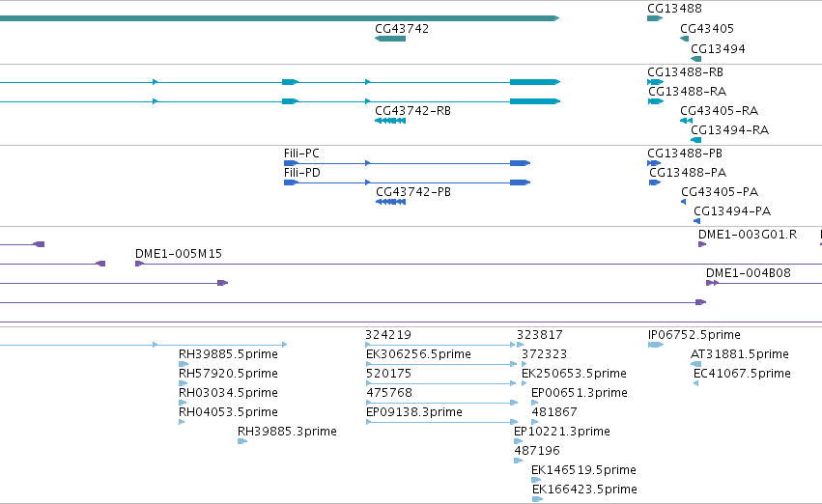Select the CG43742-RB transcript arrows glyph

(x=390, y=121)
